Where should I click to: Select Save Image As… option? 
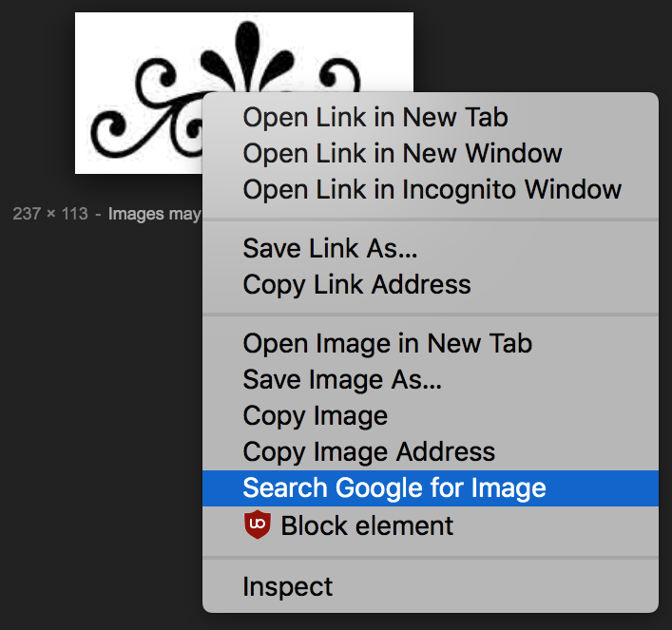[342, 379]
